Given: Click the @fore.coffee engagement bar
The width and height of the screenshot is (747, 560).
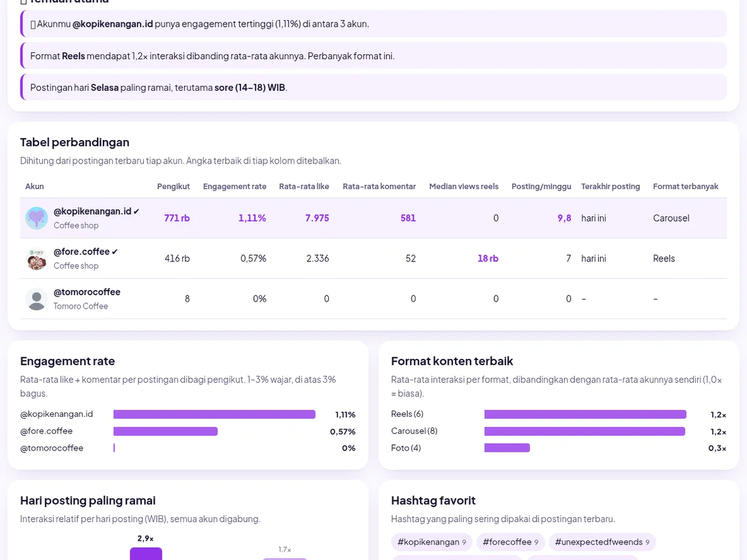Looking at the screenshot, I should tap(166, 431).
